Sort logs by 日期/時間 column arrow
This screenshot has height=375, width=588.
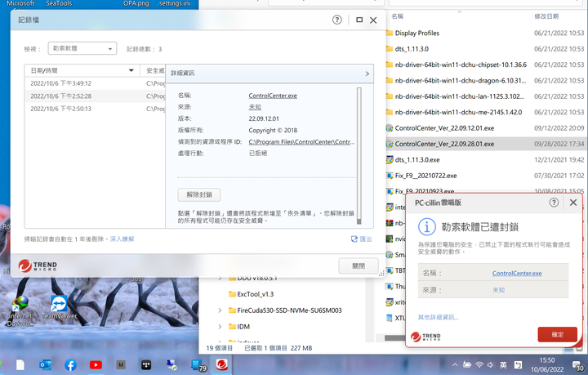tap(131, 70)
